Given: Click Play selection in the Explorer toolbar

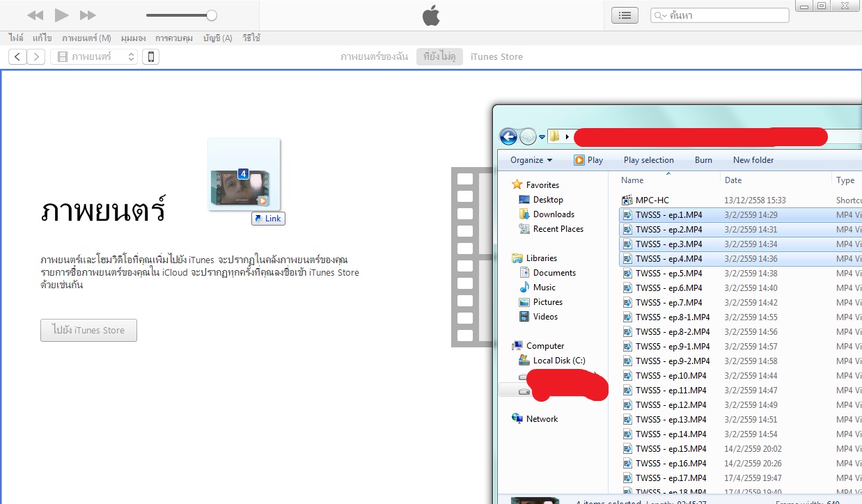Looking at the screenshot, I should [649, 160].
